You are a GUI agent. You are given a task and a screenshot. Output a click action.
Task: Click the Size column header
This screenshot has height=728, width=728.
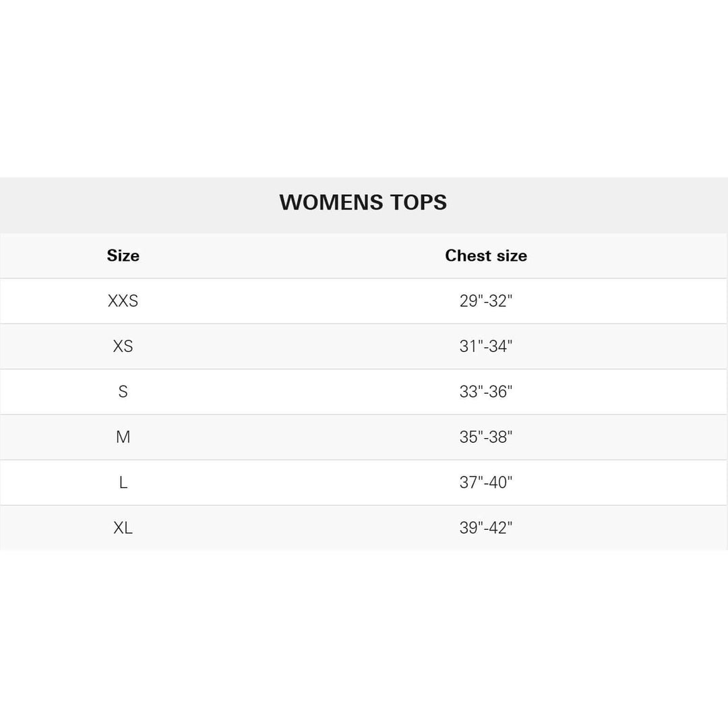123,255
